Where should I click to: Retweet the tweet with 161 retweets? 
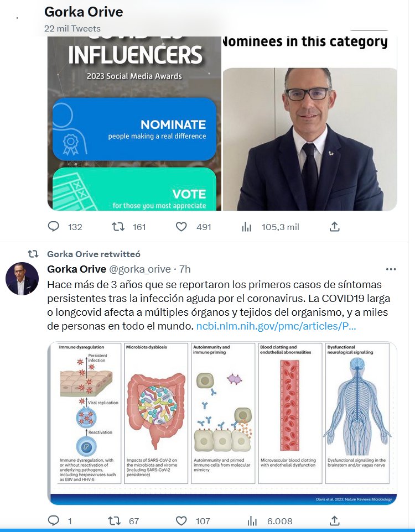point(118,226)
